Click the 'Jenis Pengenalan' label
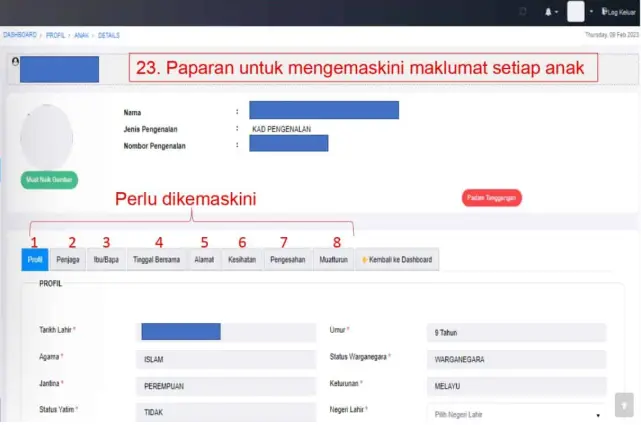641x425 pixels. pos(150,129)
